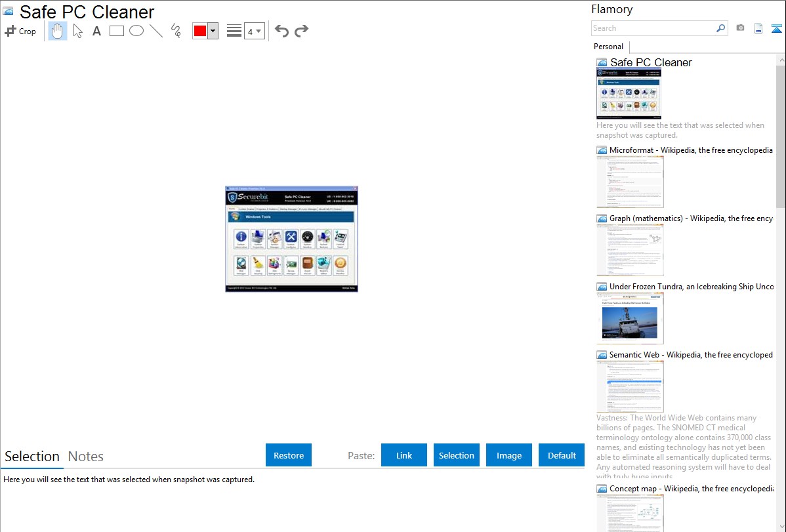786x532 pixels.
Task: Open the Safe PC Cleaner sidebar thumbnail
Action: click(629, 94)
